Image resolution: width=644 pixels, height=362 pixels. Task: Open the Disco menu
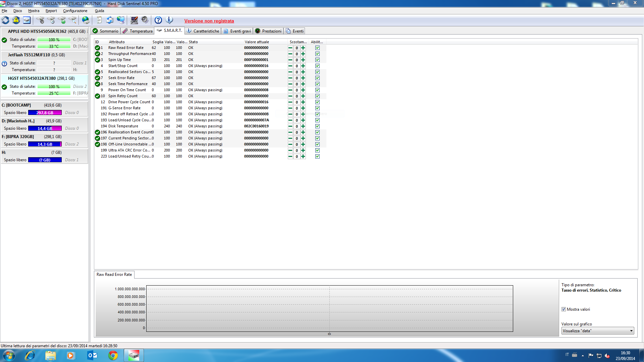click(17, 11)
